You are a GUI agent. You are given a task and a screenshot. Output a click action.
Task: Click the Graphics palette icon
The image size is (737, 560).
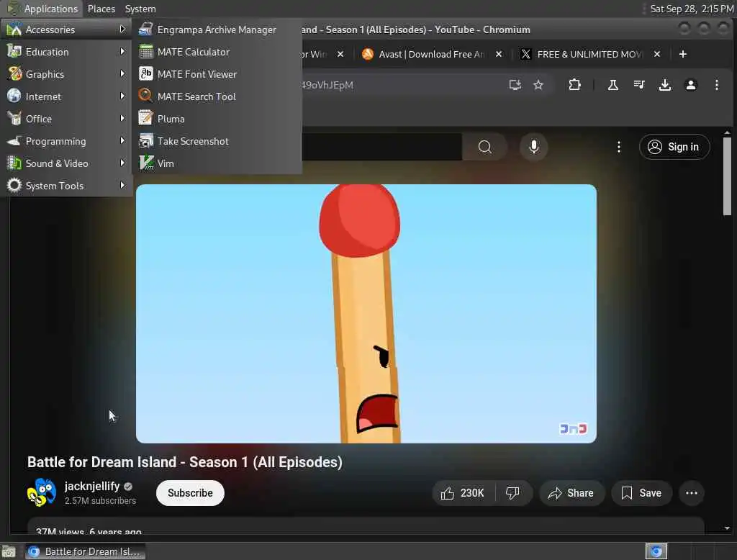point(14,73)
